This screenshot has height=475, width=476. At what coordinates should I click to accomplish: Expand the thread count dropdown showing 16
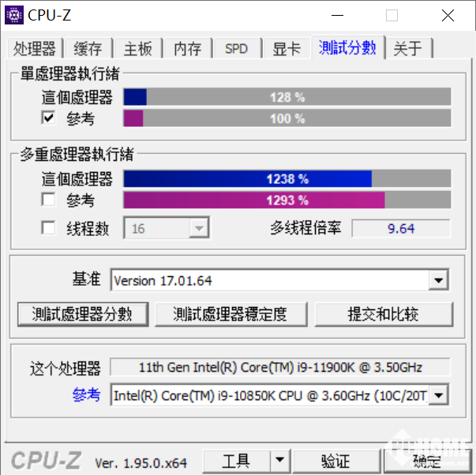[199, 228]
